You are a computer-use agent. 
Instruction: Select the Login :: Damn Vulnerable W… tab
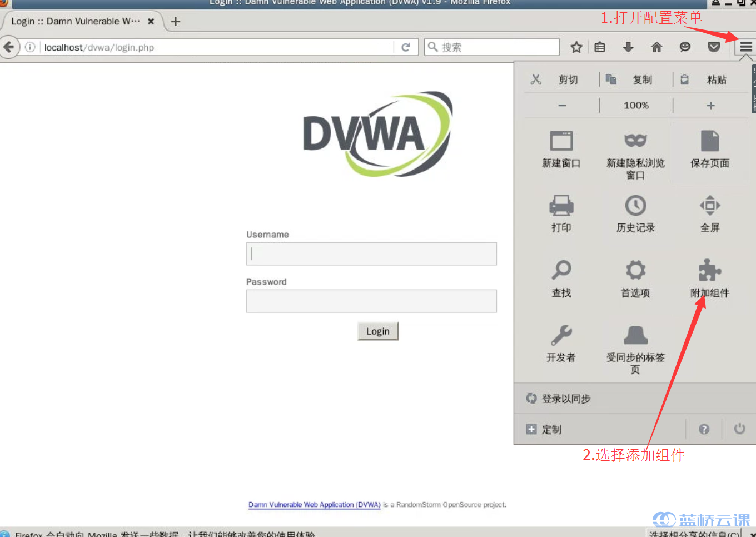tap(82, 21)
